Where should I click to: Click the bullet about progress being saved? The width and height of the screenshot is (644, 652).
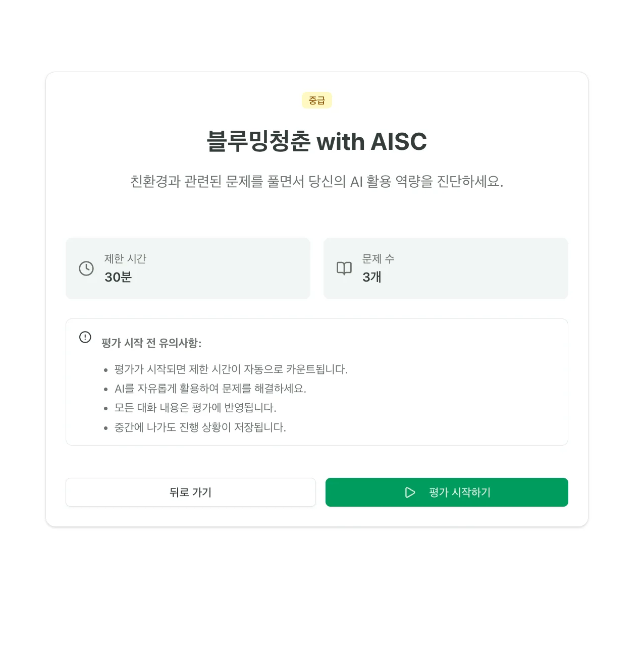(x=200, y=427)
